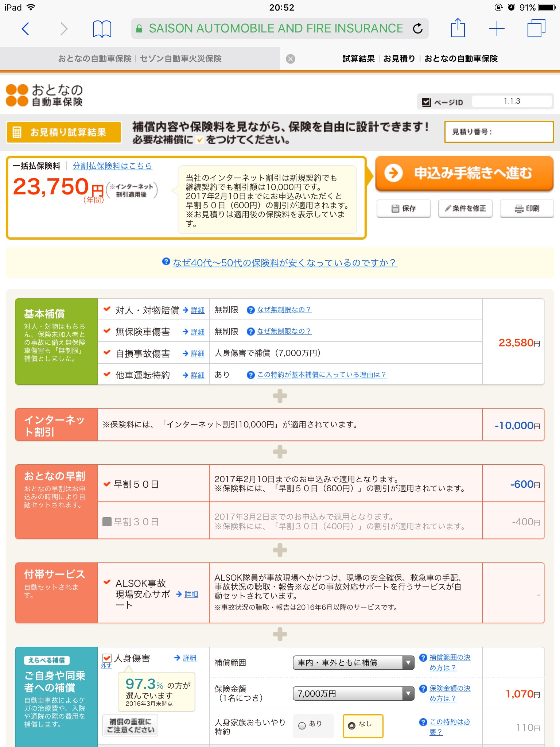This screenshot has height=747, width=560.
Task: Open the 補償範囲の決め方は？ help link
Action: [450, 662]
